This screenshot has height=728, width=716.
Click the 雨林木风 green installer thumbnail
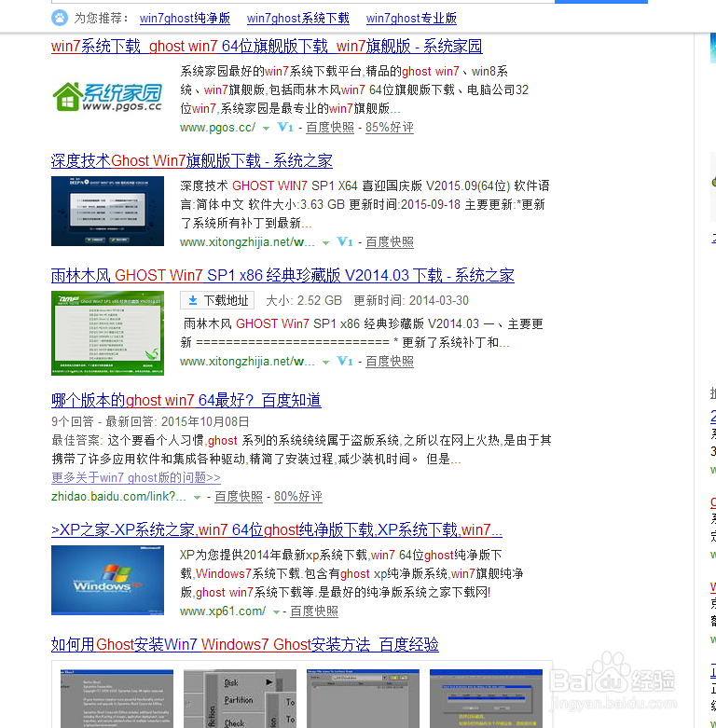coord(107,333)
